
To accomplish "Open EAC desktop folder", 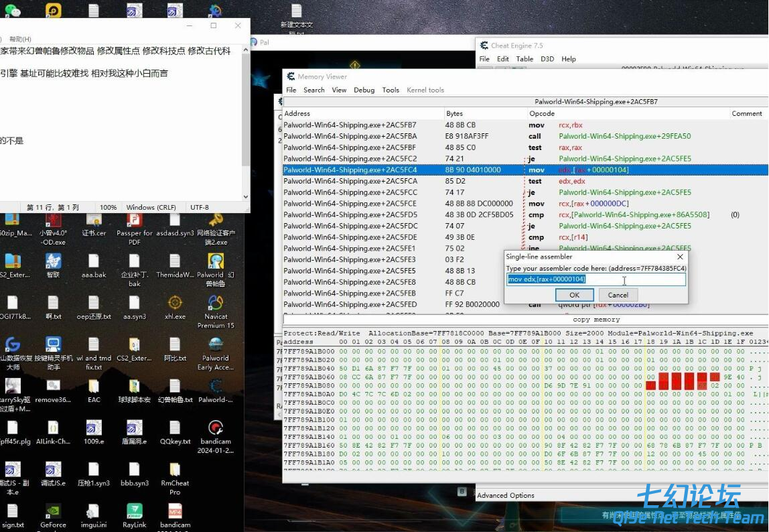I will click(94, 390).
